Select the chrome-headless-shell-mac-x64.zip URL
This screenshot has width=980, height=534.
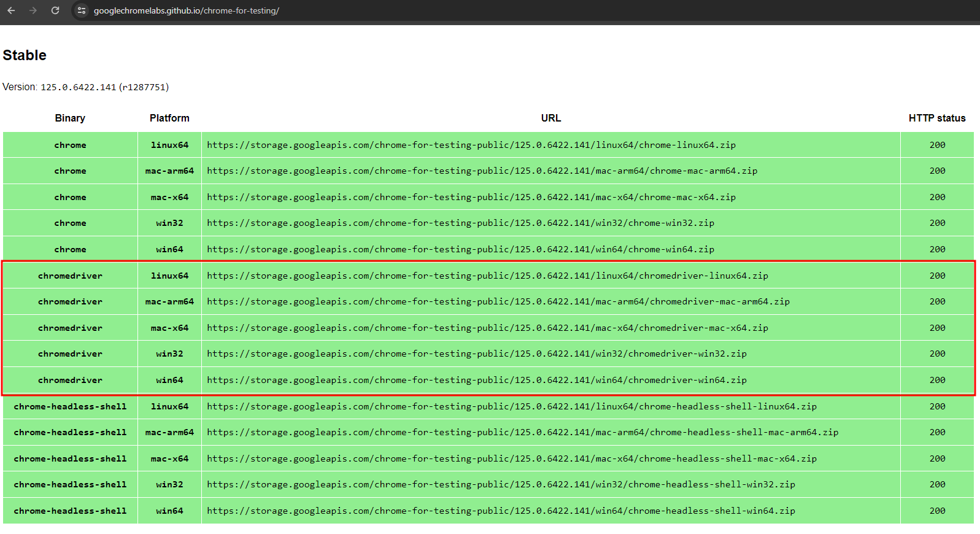point(512,459)
